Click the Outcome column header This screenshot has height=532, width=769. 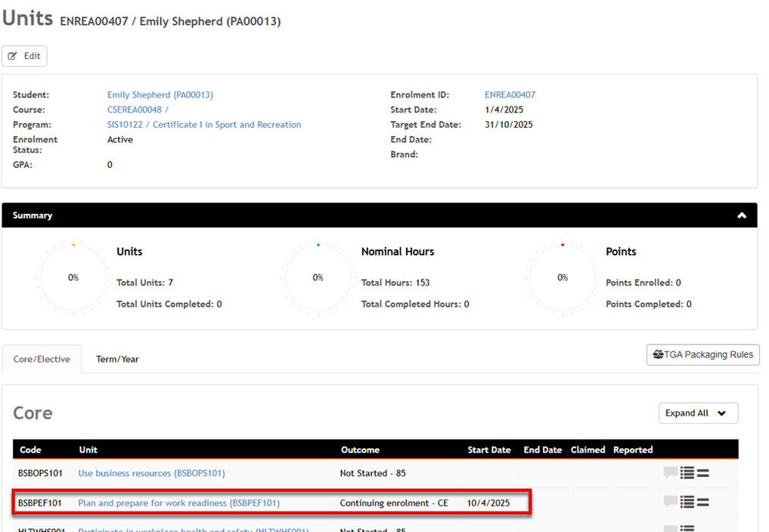pyautogui.click(x=361, y=450)
